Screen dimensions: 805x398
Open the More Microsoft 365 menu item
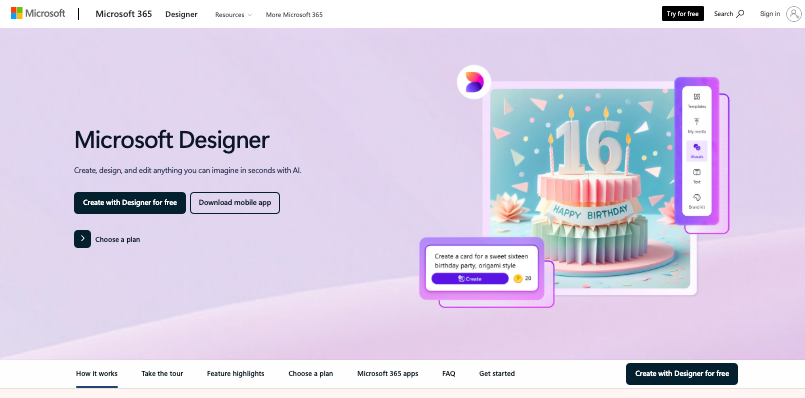coord(294,15)
